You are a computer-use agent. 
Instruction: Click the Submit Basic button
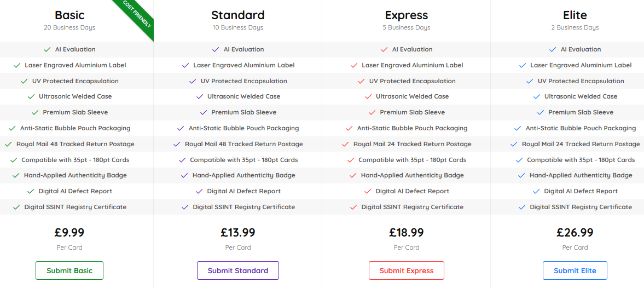point(69,270)
